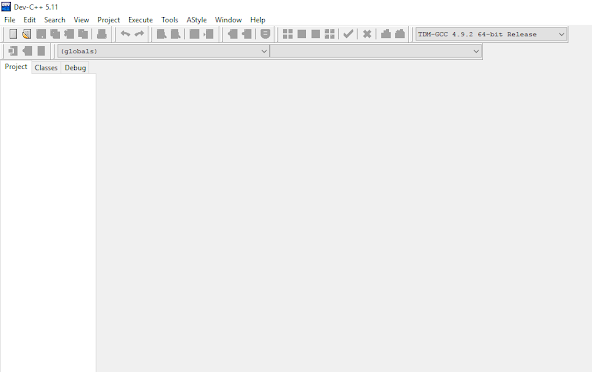Open the Search menu
The image size is (592, 372).
[55, 20]
